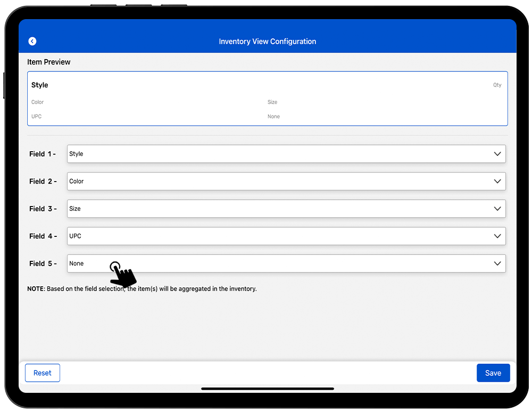Select the Size text in preview card
Screen dimensions: 532x412
[x=272, y=102]
